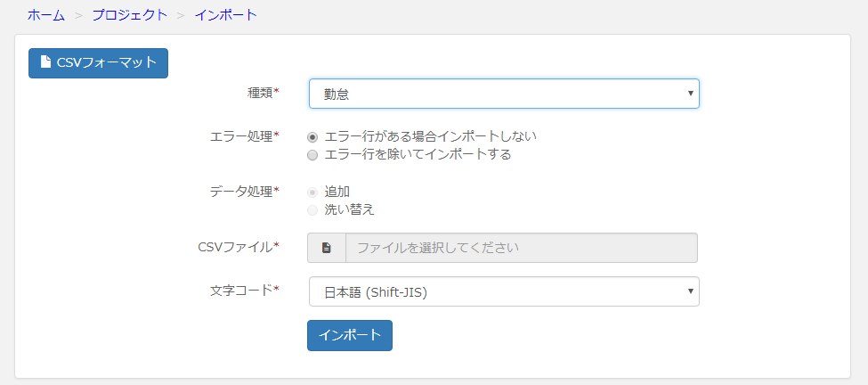
Task: Click the エラー行を除いてインポートする label text
Action: point(418,154)
